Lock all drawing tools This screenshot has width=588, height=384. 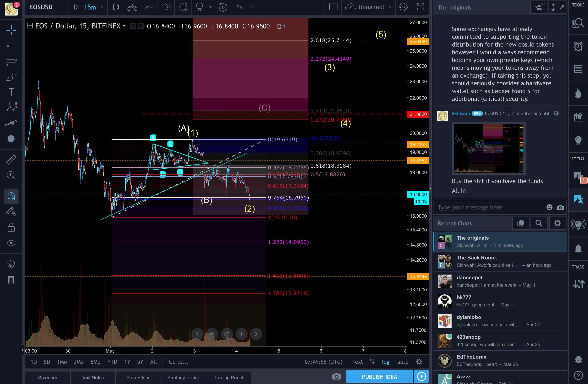(11, 227)
